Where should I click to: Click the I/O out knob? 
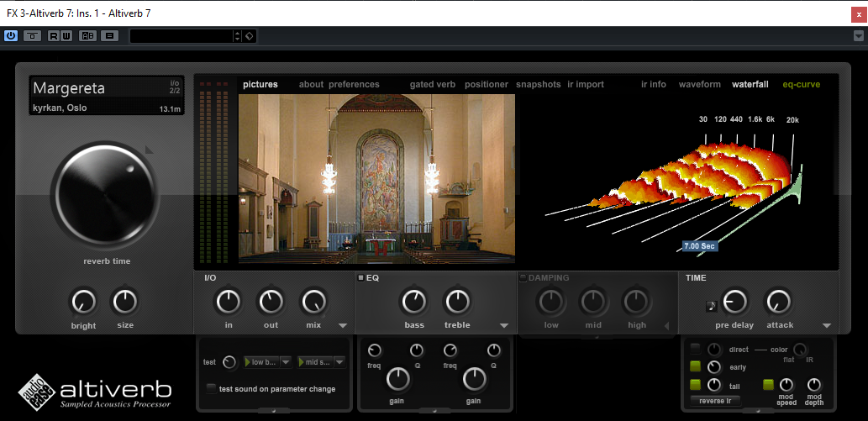pos(271,302)
